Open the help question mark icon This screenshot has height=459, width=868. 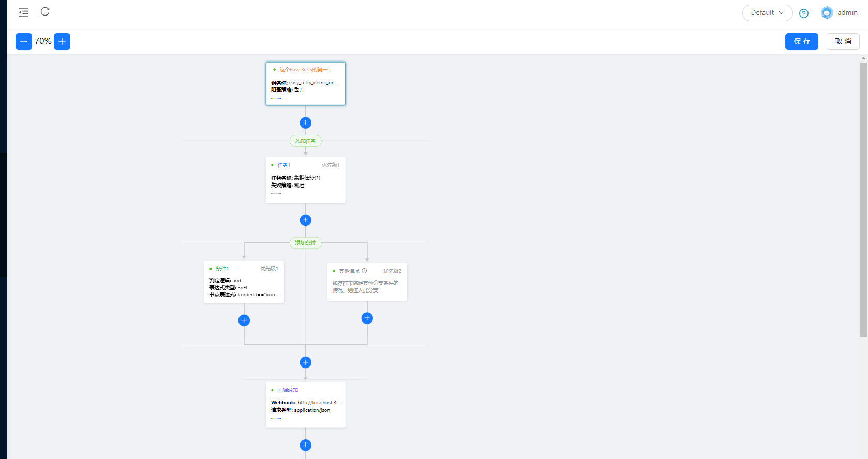pyautogui.click(x=803, y=13)
